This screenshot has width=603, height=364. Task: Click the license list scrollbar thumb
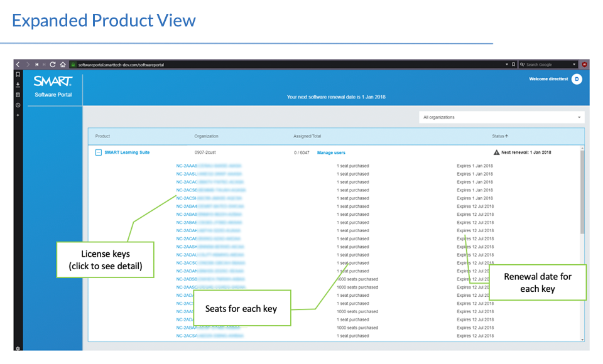[x=582, y=192]
